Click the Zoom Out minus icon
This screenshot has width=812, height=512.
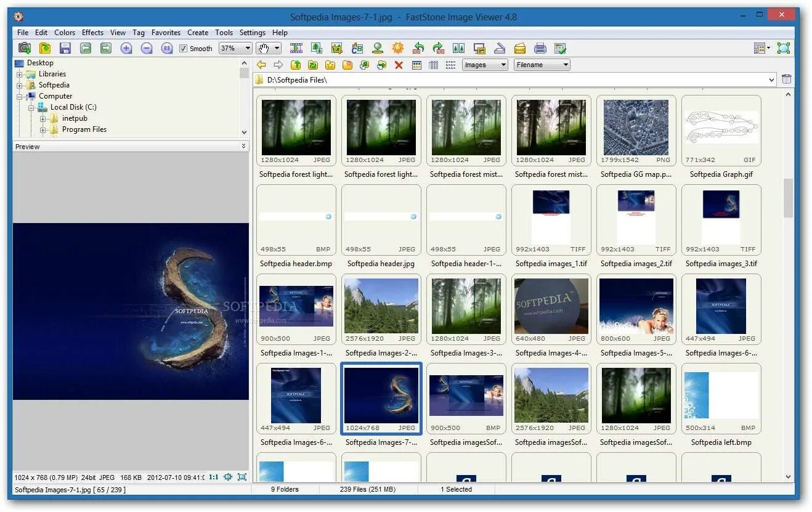[147, 48]
